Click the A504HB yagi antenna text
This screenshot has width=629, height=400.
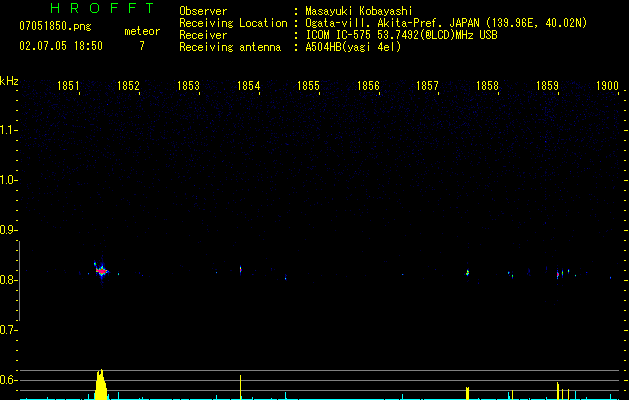353,47
